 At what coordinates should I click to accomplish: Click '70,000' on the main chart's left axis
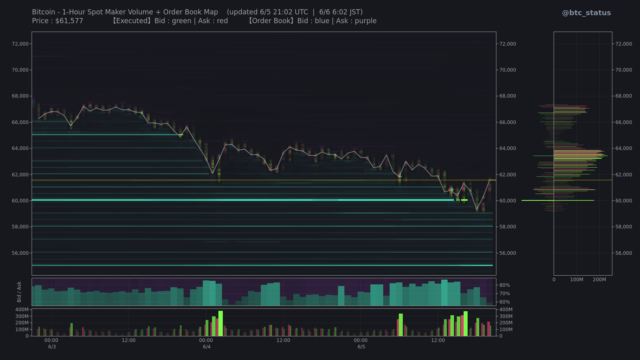click(20, 70)
